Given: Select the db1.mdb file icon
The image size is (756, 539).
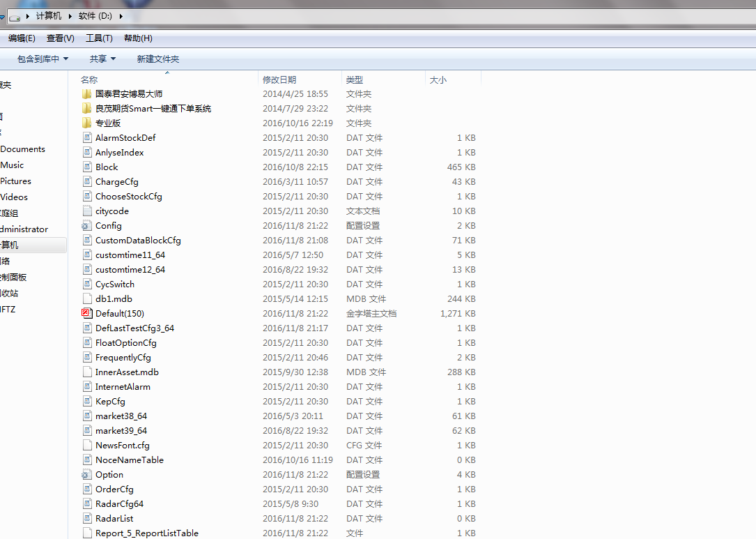Looking at the screenshot, I should coord(86,298).
